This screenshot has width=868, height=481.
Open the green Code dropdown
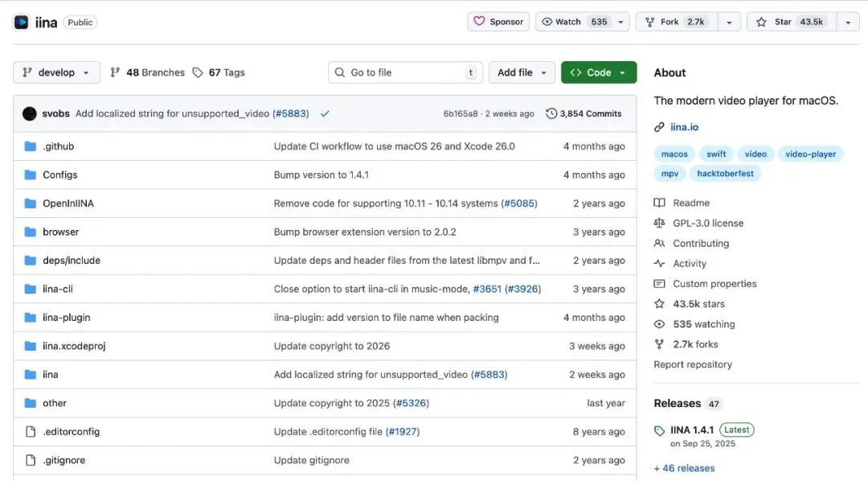coord(599,72)
